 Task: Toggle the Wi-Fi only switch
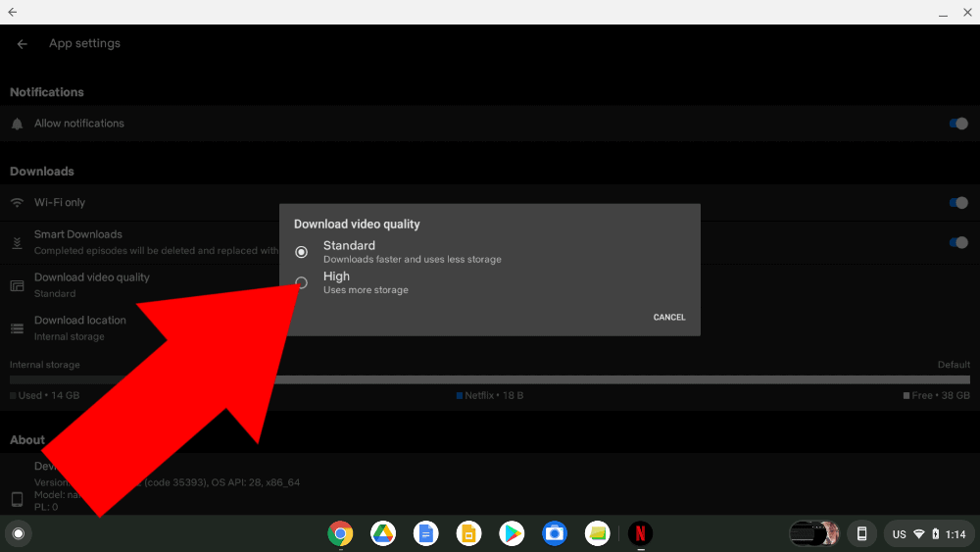[958, 203]
